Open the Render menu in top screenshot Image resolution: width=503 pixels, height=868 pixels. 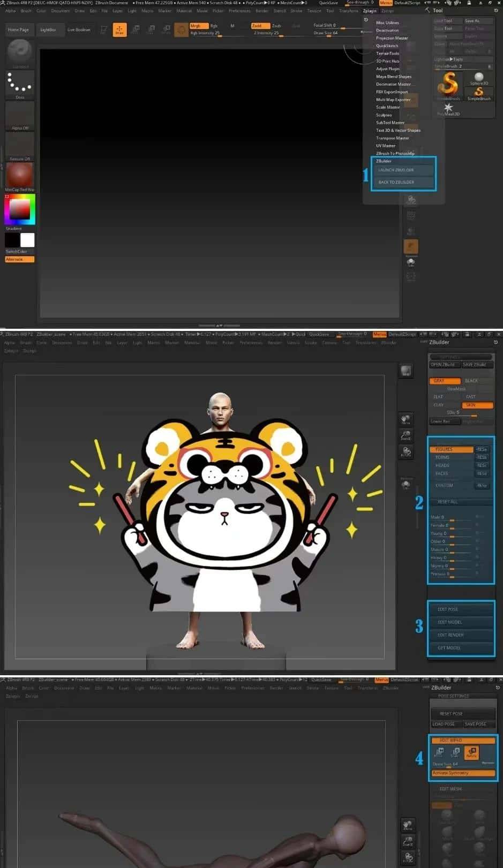click(x=262, y=11)
